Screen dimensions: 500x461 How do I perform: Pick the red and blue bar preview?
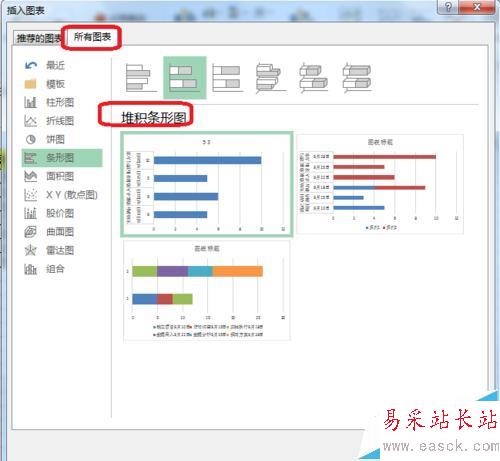[380, 184]
